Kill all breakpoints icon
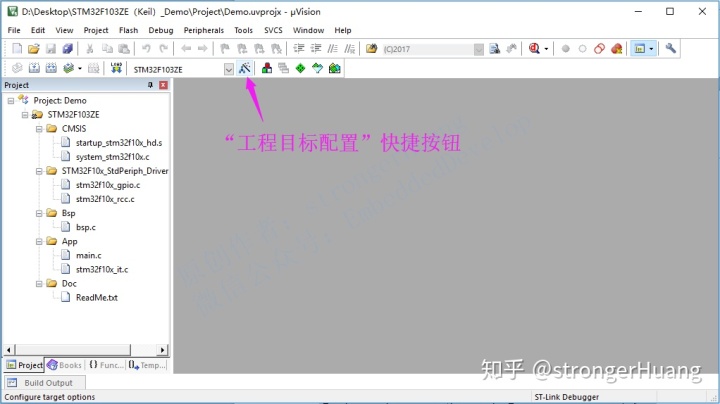This screenshot has width=720, height=404. point(617,49)
